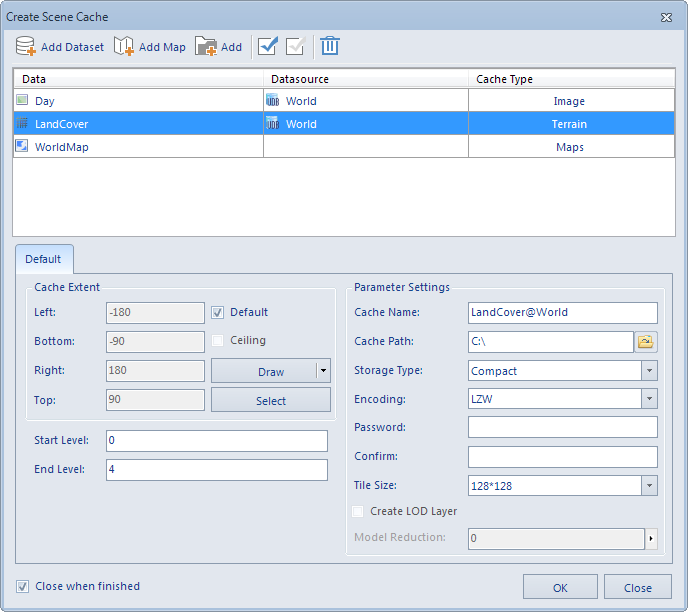The height and width of the screenshot is (612, 688).
Task: Click the Add Dataset toolbar icon
Action: [26, 46]
